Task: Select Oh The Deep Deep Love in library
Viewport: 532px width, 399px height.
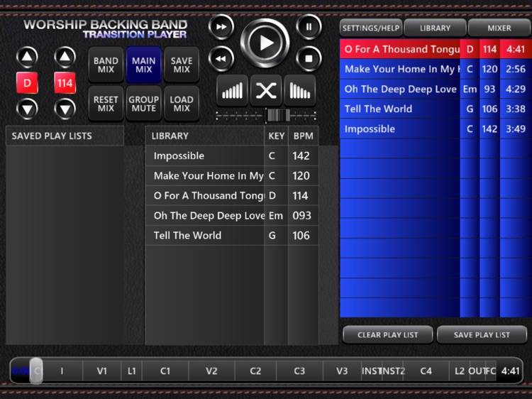Action: tap(232, 216)
